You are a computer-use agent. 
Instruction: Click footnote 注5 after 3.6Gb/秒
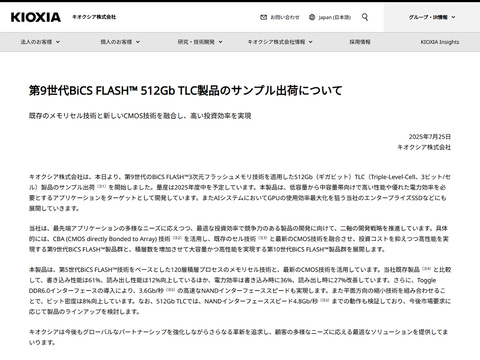pyautogui.click(x=170, y=290)
